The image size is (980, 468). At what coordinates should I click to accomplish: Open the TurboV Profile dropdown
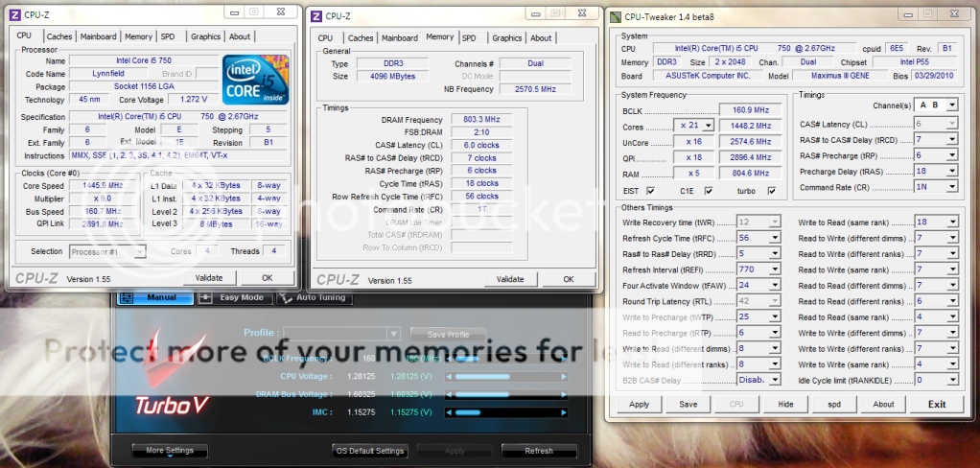[x=393, y=334]
